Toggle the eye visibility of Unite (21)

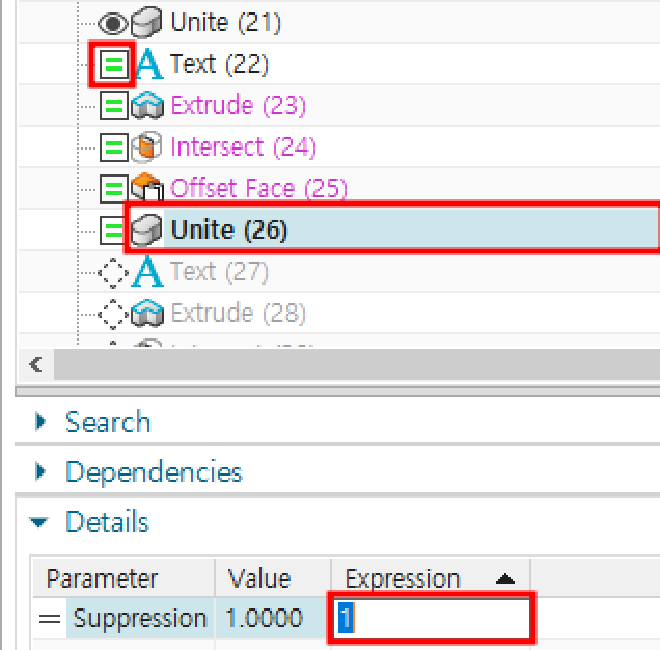[x=113, y=23]
